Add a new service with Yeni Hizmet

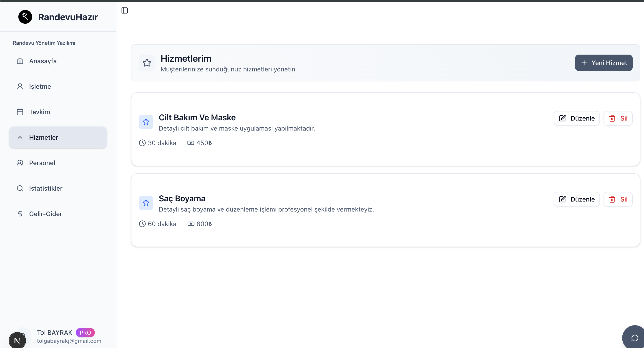click(x=604, y=63)
